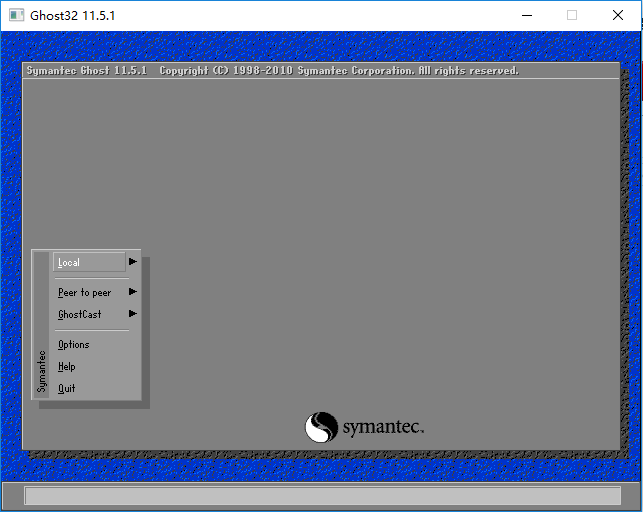
Task: Expand the GhostCast submenu arrow
Action: pos(132,314)
